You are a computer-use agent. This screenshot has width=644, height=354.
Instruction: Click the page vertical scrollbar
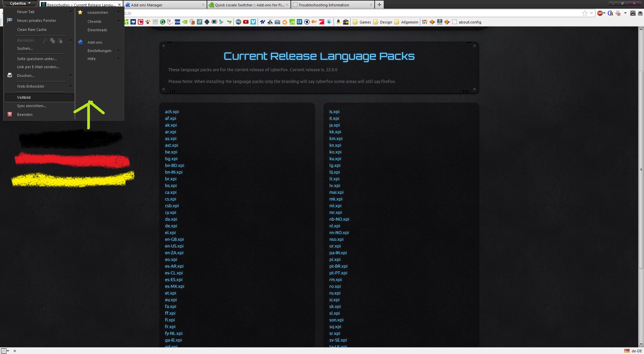tap(641, 169)
